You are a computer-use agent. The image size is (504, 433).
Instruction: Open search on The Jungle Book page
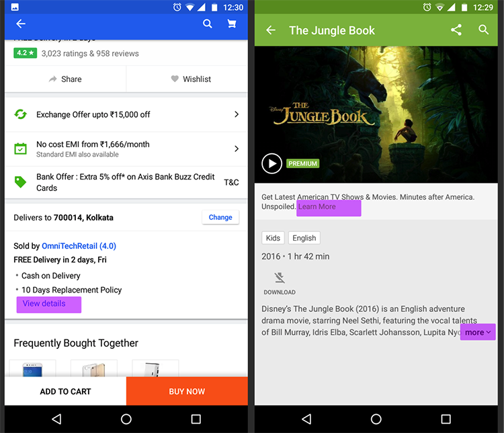(x=483, y=30)
